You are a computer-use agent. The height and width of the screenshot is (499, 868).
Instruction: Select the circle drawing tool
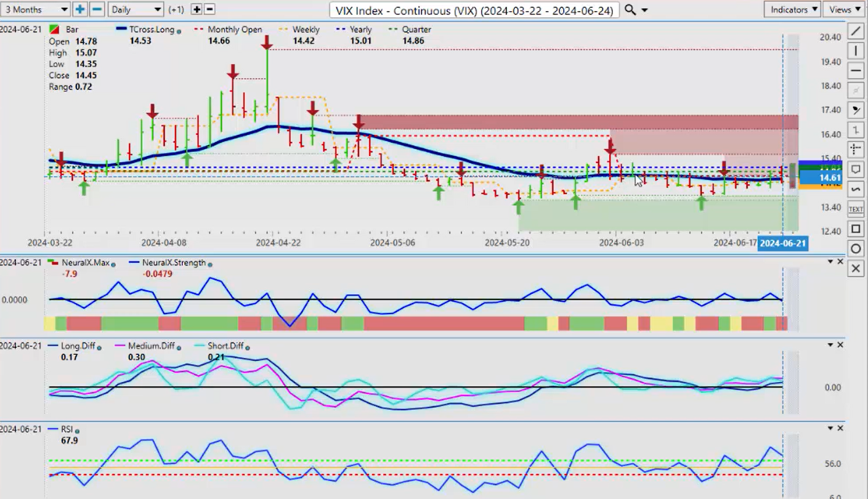[856, 249]
